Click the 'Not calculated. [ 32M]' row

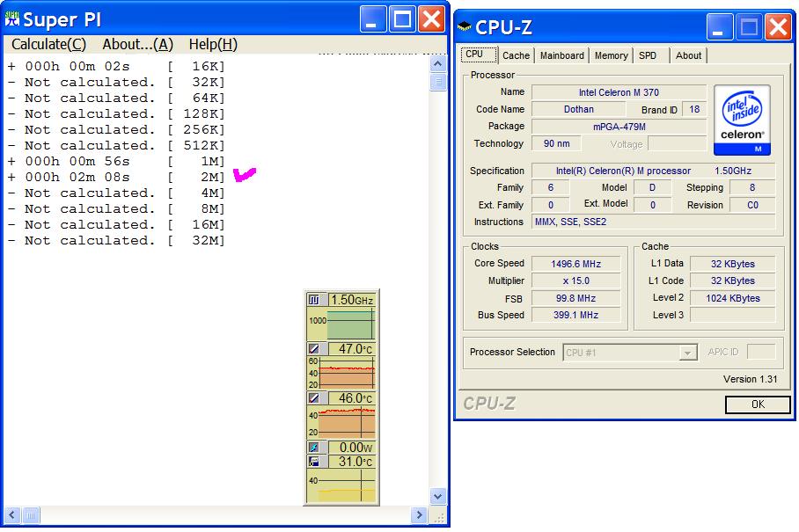(x=116, y=240)
